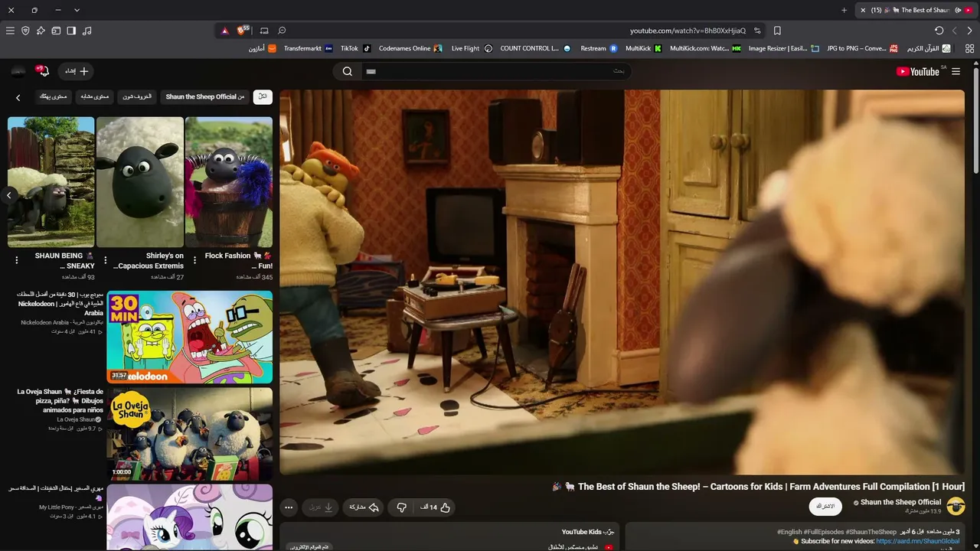The width and height of the screenshot is (980, 551).
Task: Open options for SHAUN BEING SNEAKY short
Action: 17,260
